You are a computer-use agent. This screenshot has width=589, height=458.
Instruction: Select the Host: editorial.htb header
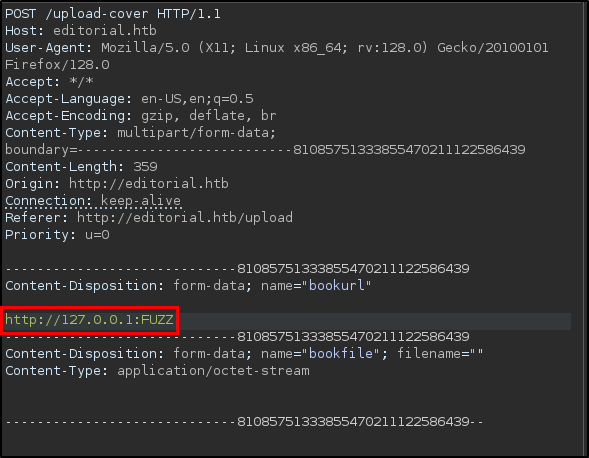click(81, 30)
